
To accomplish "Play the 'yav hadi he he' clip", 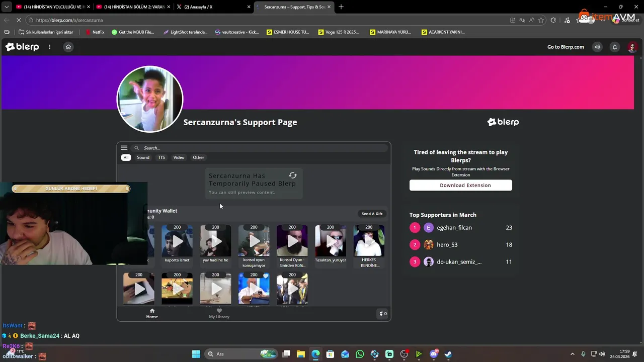I will (x=215, y=241).
